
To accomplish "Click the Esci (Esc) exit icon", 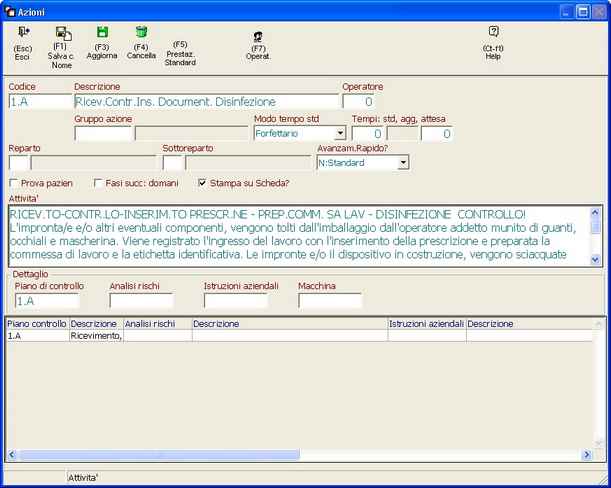I will [x=23, y=32].
